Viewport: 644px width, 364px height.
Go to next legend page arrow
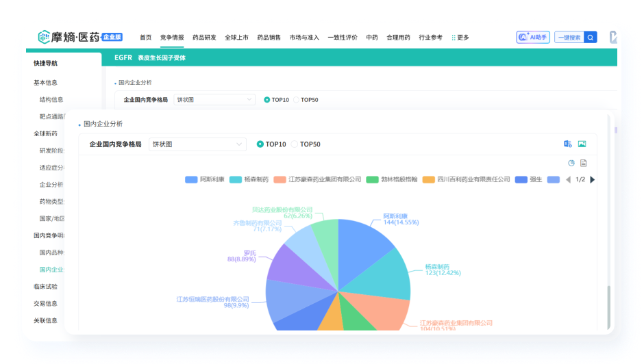tap(592, 179)
